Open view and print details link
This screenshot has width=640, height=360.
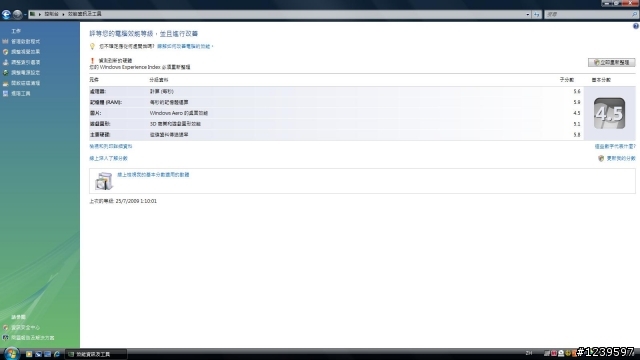111,146
